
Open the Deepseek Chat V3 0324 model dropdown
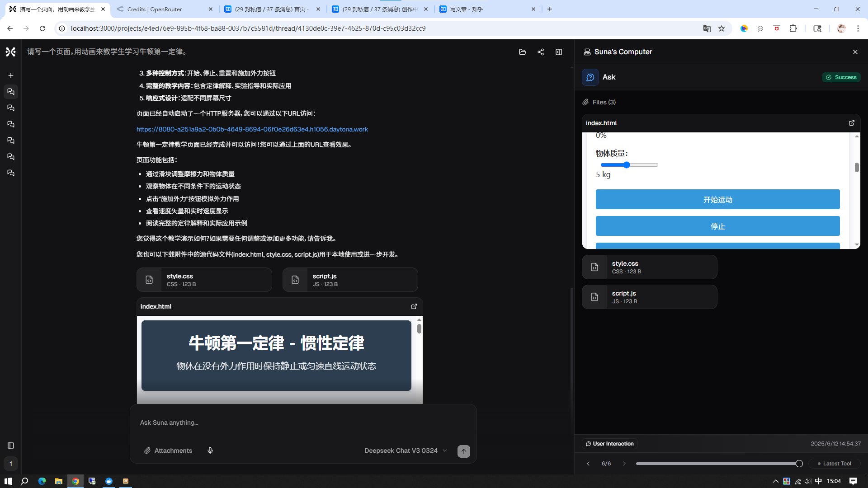405,450
